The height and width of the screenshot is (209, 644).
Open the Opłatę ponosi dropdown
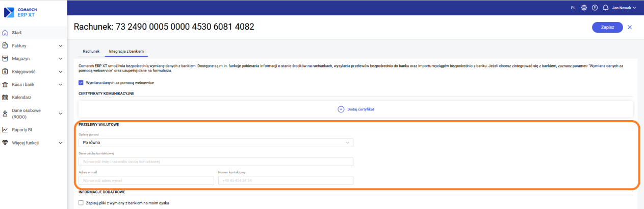point(216,143)
